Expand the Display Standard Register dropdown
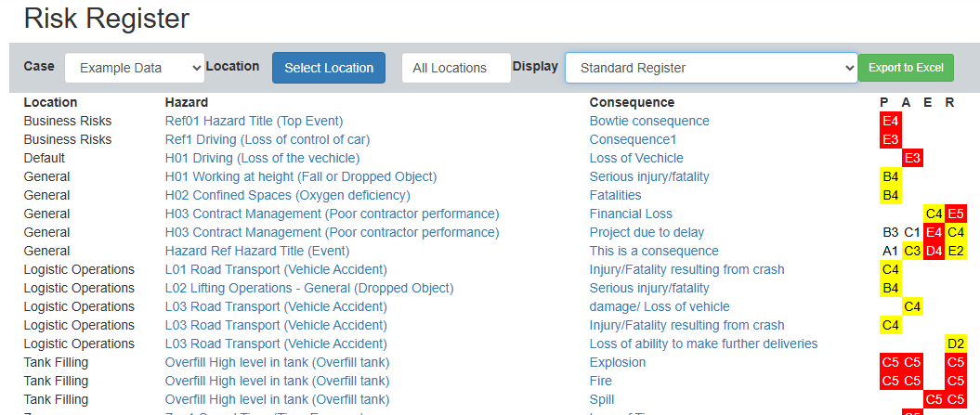This screenshot has width=980, height=415. pyautogui.click(x=711, y=68)
